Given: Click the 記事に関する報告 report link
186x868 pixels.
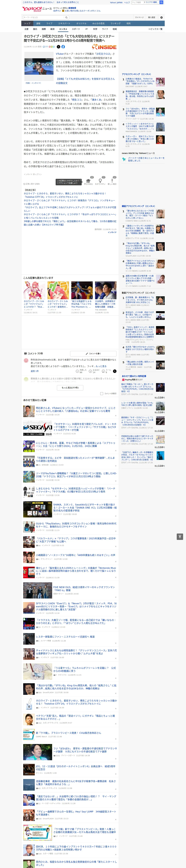Looking at the screenshot, I should tap(32, 184).
